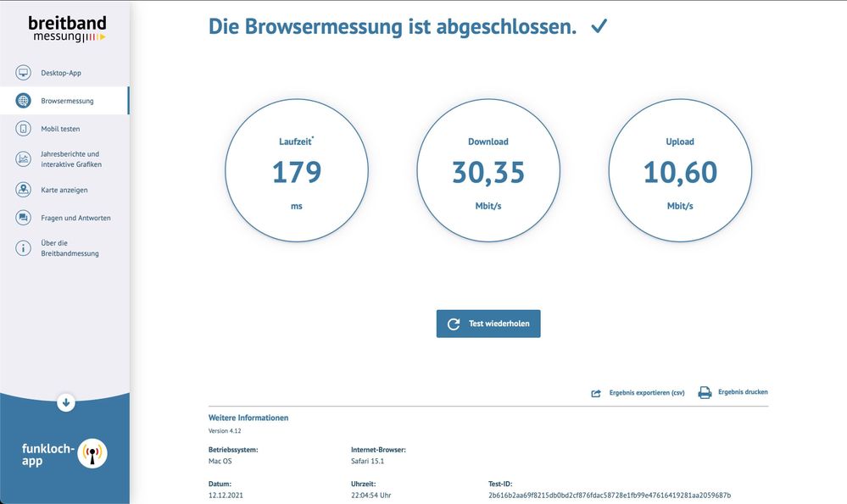Open Jahresberichte via the chart icon
The width and height of the screenshot is (847, 504).
point(23,158)
